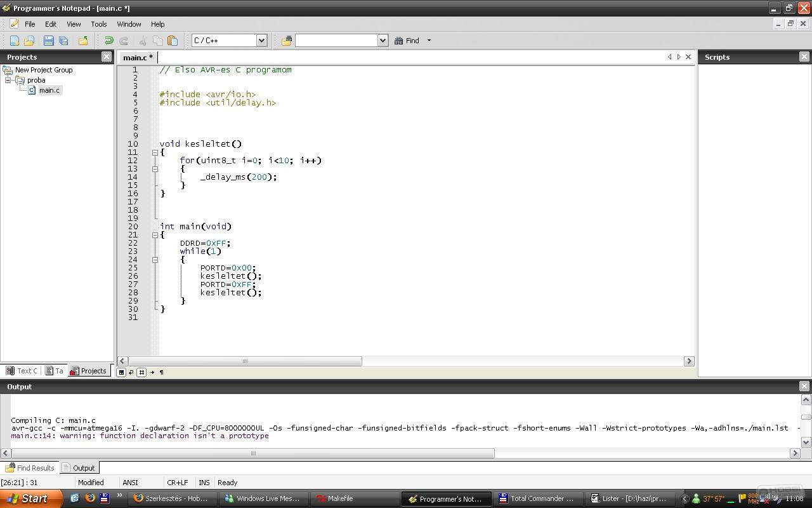Click the Redo toolbar icon
Viewport: 812px width, 508px height.
click(124, 41)
